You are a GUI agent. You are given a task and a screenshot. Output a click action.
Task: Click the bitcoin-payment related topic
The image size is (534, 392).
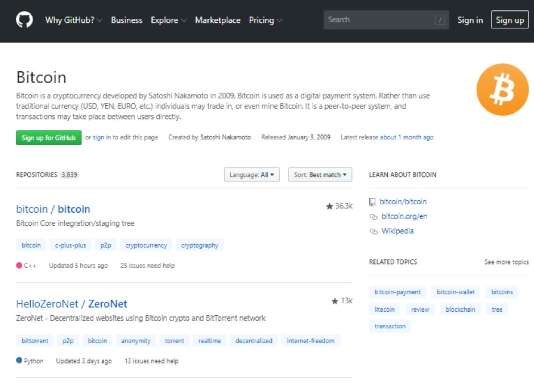point(398,292)
